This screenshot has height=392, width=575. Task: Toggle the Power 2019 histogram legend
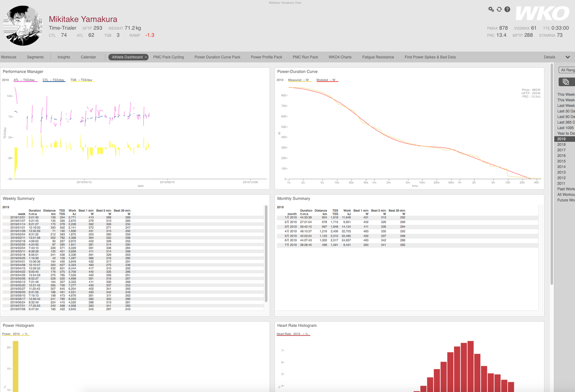(15, 334)
